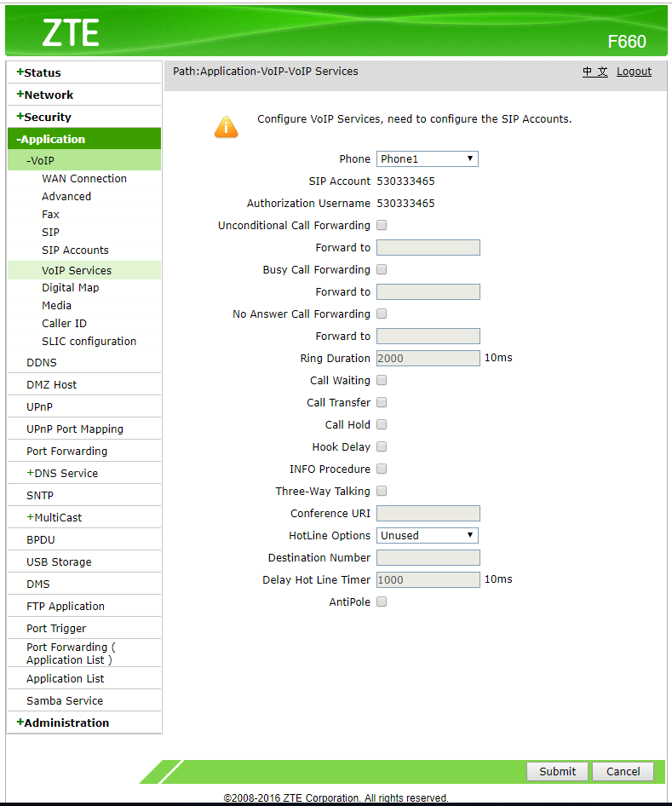Open the Port Forwarding page
The height and width of the screenshot is (806, 672).
(66, 451)
